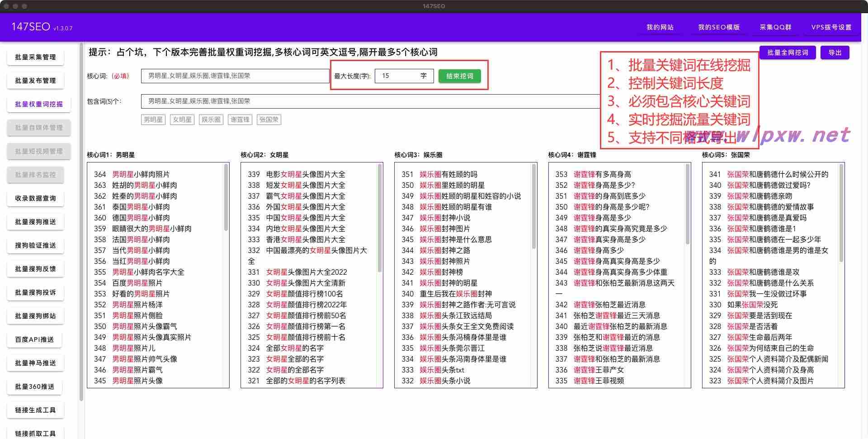
Task: Click the sidebar vertical scrollbar
Action: 81,222
